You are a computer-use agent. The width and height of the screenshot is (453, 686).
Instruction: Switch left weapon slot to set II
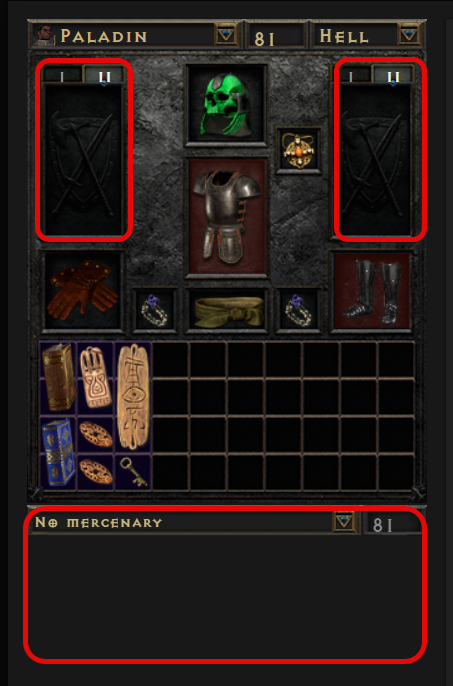pyautogui.click(x=103, y=76)
